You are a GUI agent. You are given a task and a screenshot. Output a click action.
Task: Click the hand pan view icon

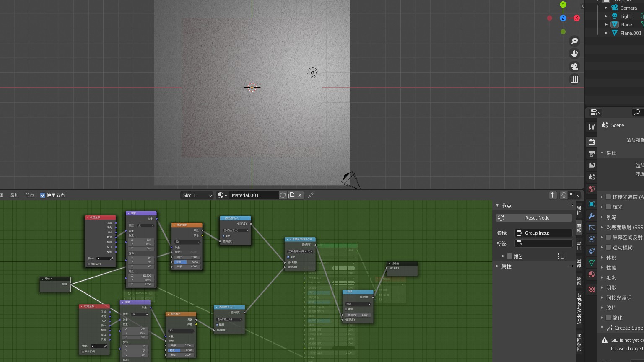574,54
